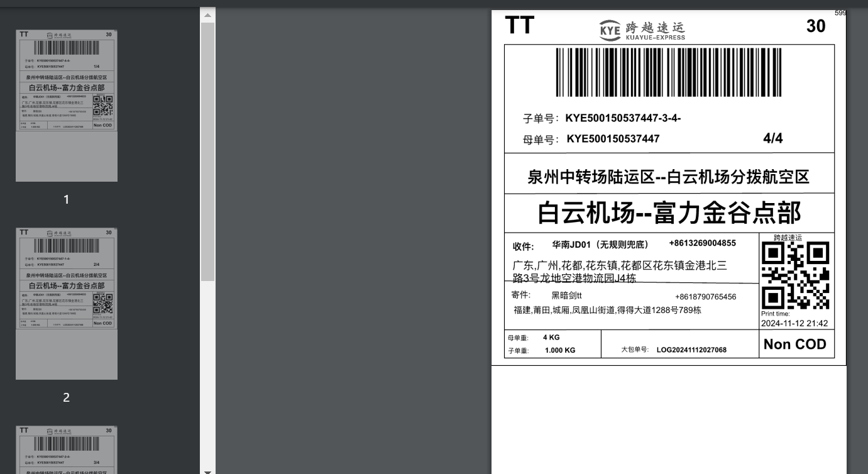Click the sidebar scroll-down arrow
This screenshot has height=474, width=868.
coord(207,470)
